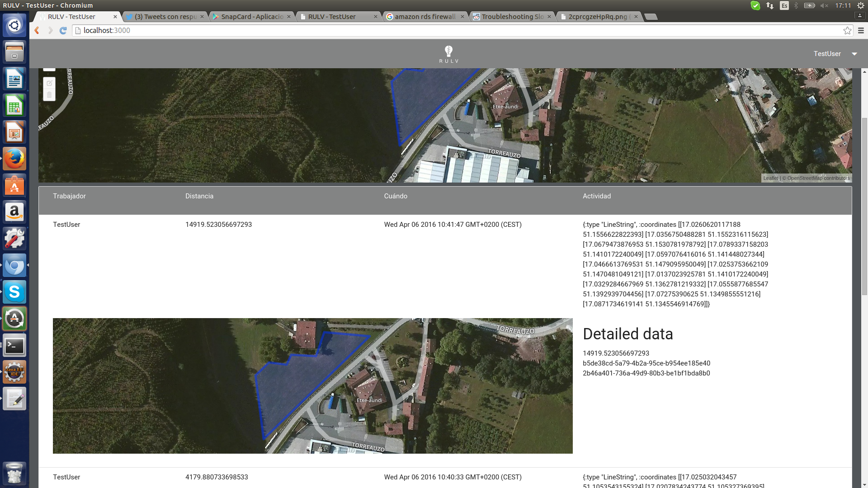Click the 17:11 clock in the top panel
Viewport: 868px width, 488px height.
pos(843,5)
